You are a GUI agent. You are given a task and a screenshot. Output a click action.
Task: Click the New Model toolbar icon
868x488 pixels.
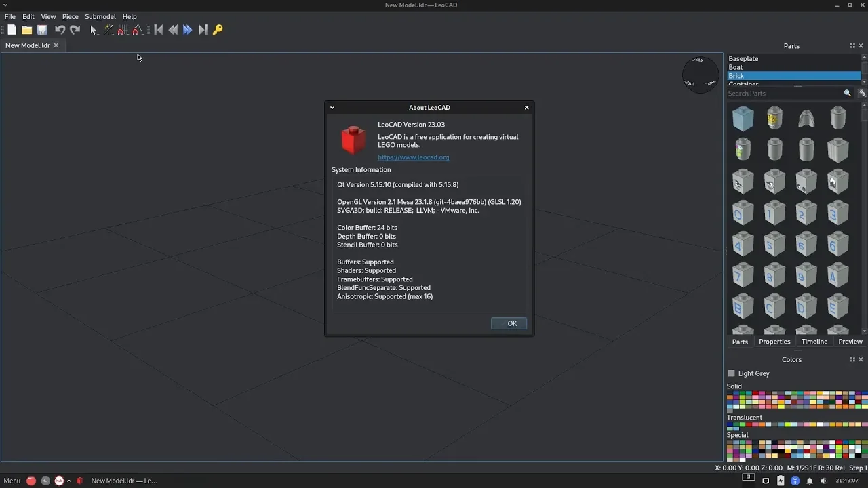tap(12, 30)
